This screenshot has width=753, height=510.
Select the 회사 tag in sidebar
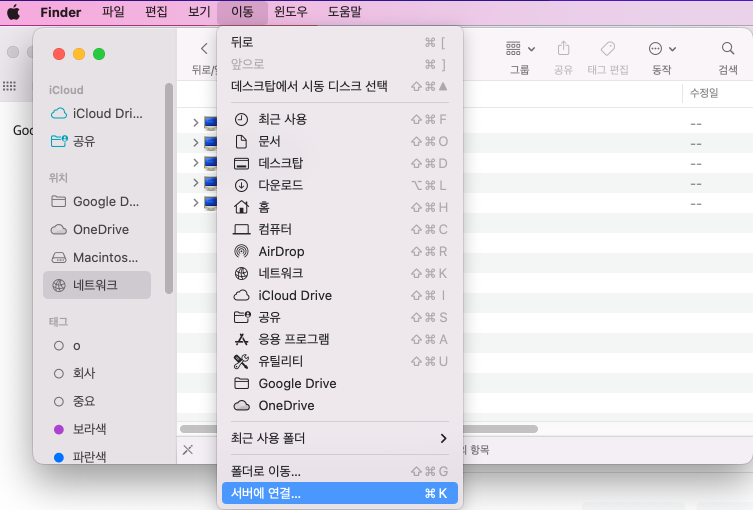(x=97, y=373)
